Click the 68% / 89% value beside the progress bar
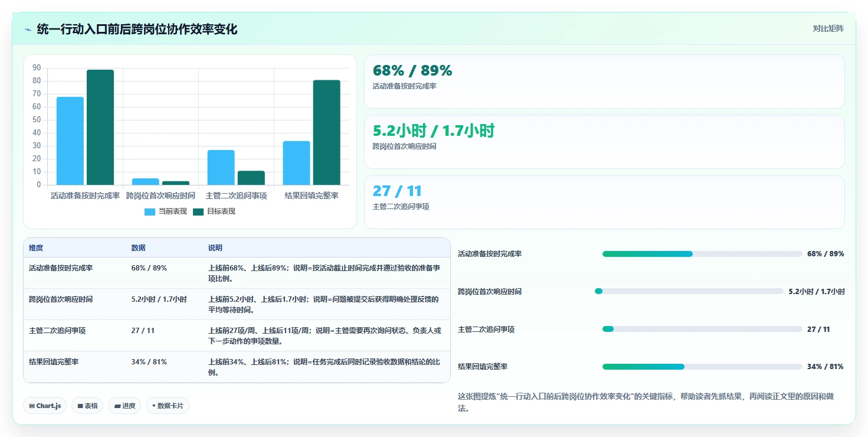Screen dimensions: 868x437 point(826,254)
